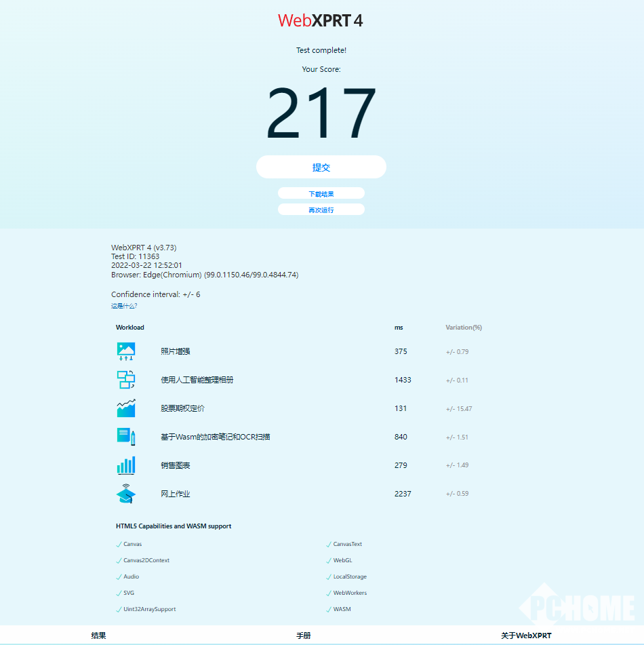Open the 这是什么? confidence interval link
This screenshot has width=644, height=645.
coord(124,306)
